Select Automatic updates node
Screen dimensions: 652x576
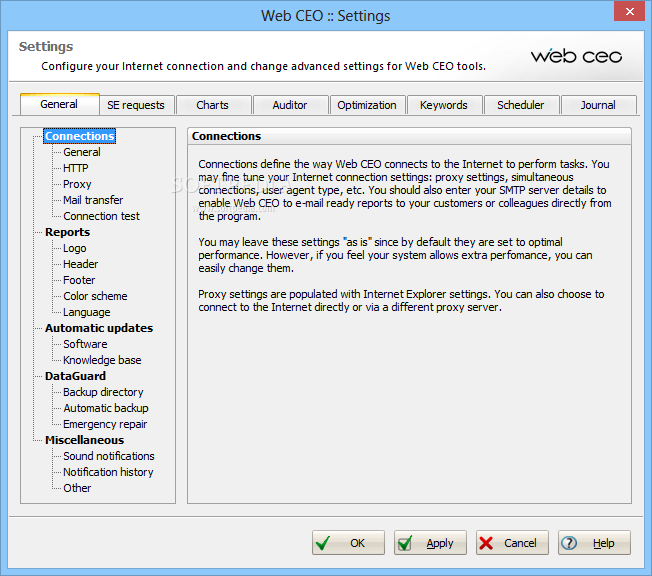tap(99, 328)
